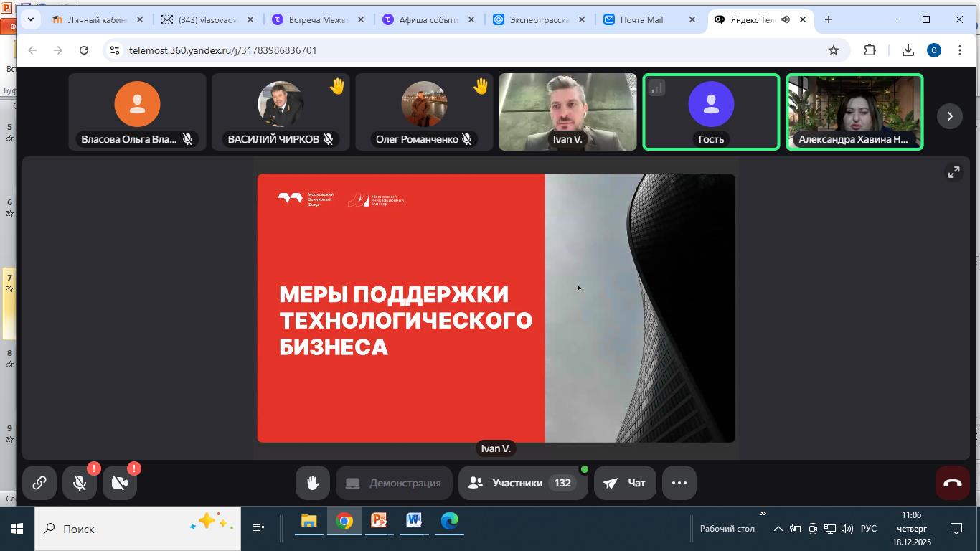Viewport: 980px width, 551px height.
Task: Raise hand in the meeting
Action: point(312,483)
